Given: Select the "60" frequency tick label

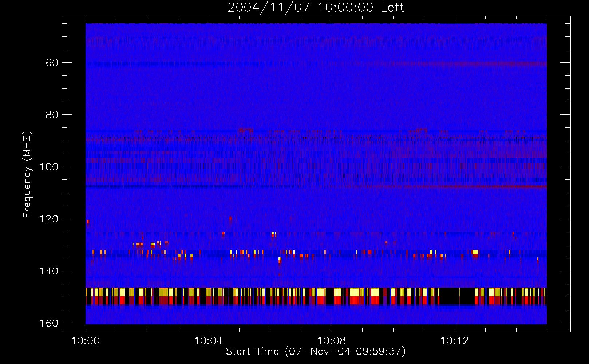Looking at the screenshot, I should pyautogui.click(x=52, y=63).
